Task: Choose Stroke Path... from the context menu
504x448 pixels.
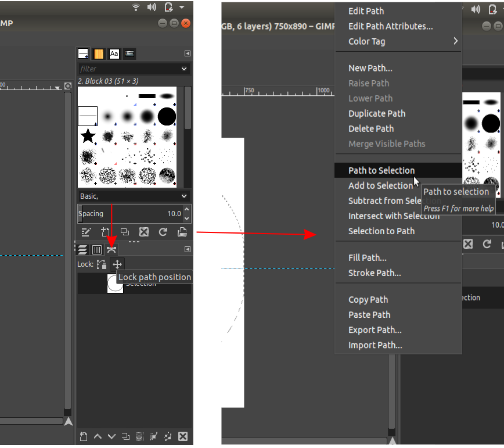Action: tap(375, 273)
